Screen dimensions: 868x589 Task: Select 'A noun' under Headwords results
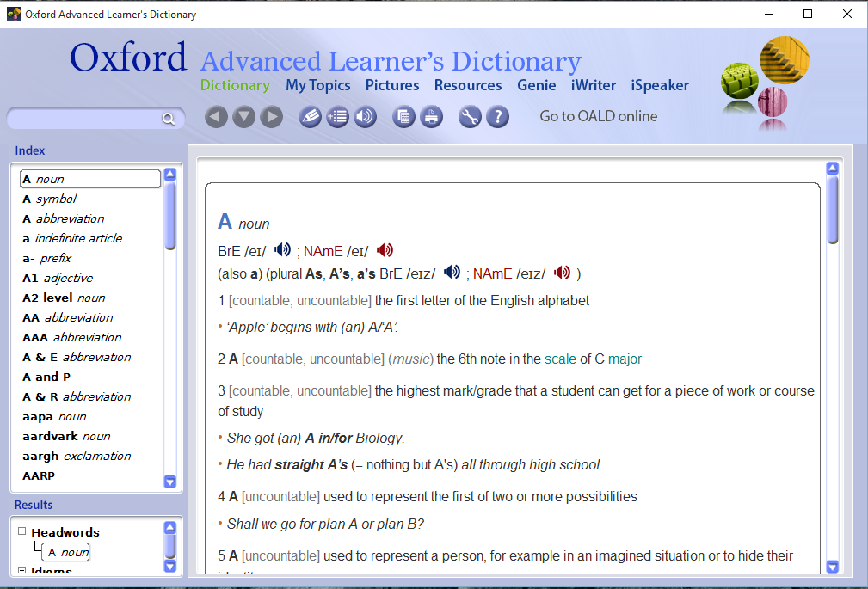(x=66, y=552)
